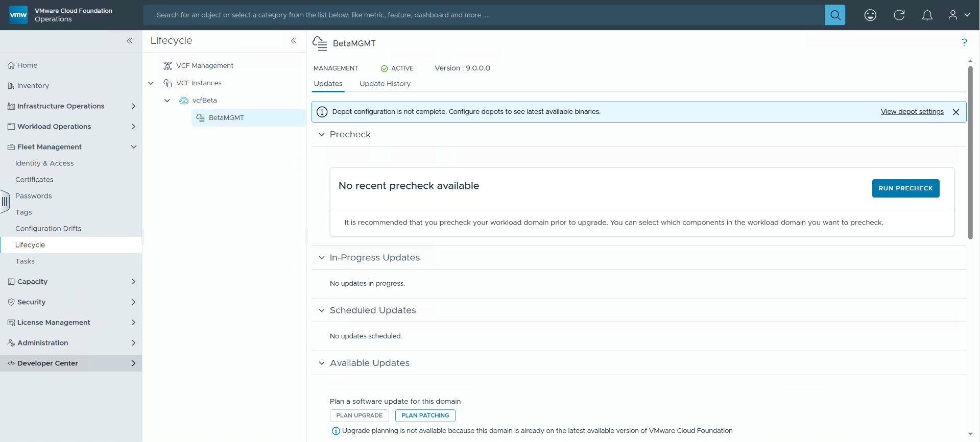This screenshot has height=442, width=980.
Task: Expand Capacity submenu chevron
Action: coord(134,282)
